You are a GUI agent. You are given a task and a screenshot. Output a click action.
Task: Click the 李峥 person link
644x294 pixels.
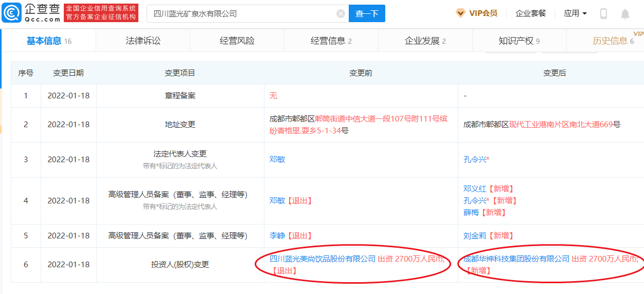pos(277,235)
